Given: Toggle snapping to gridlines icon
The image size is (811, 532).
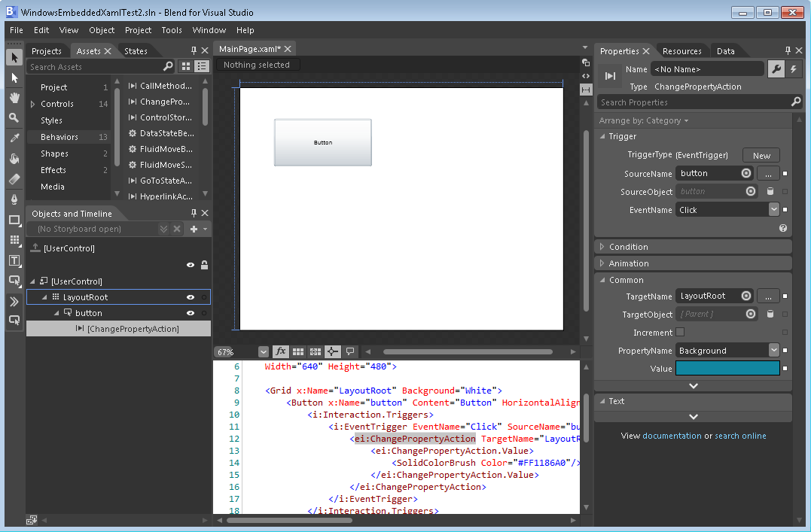Looking at the screenshot, I should pos(315,351).
